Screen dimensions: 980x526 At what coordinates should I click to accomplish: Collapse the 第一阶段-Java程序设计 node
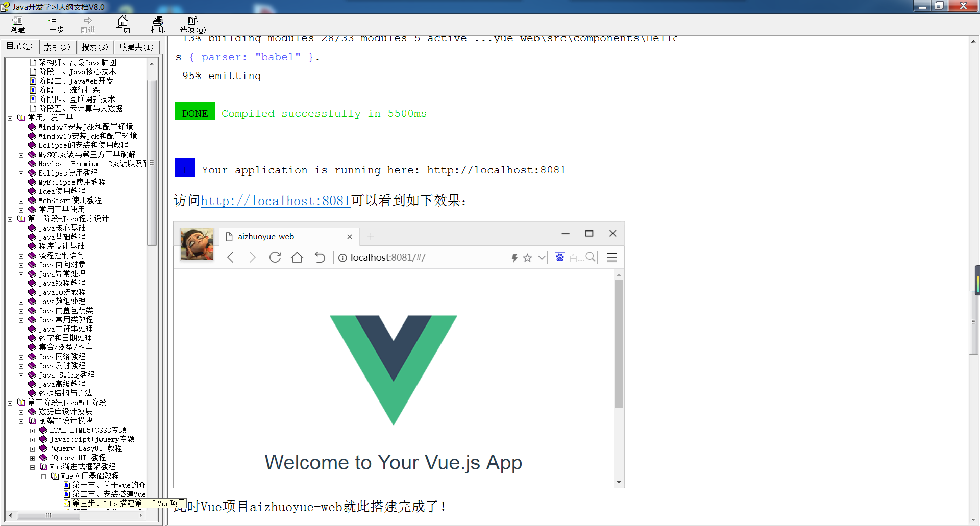[10, 219]
